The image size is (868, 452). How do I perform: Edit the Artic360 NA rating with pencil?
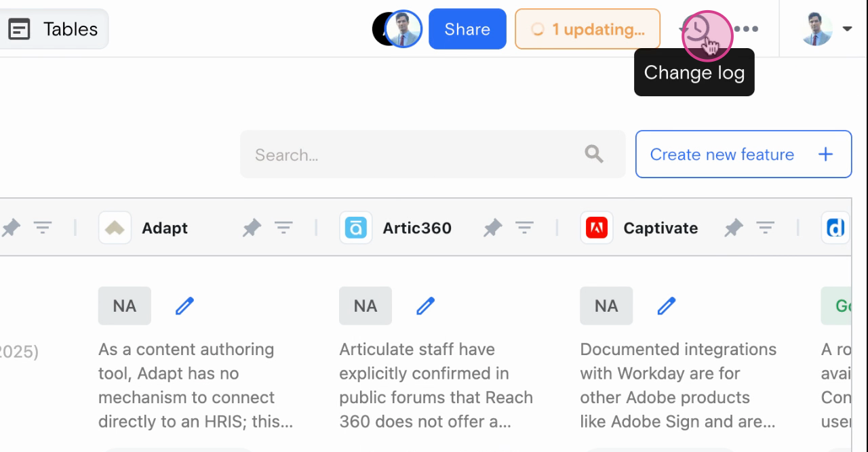click(x=425, y=306)
